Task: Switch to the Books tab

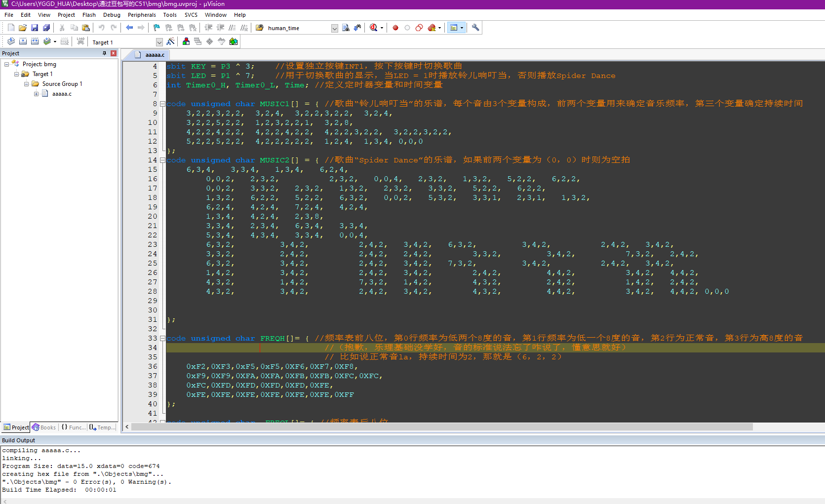Action: pyautogui.click(x=44, y=427)
